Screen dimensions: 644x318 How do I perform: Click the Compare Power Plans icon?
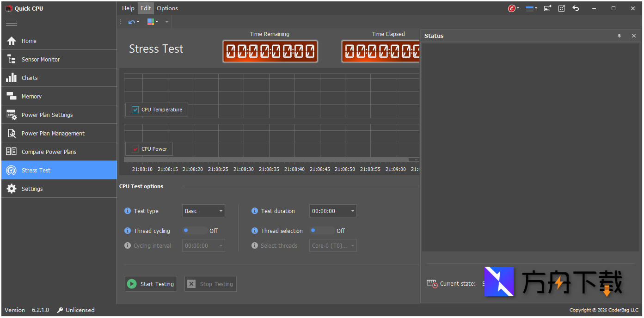tap(12, 152)
